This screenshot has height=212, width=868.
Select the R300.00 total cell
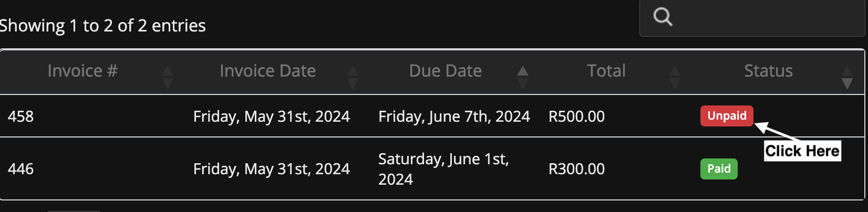coord(576,169)
